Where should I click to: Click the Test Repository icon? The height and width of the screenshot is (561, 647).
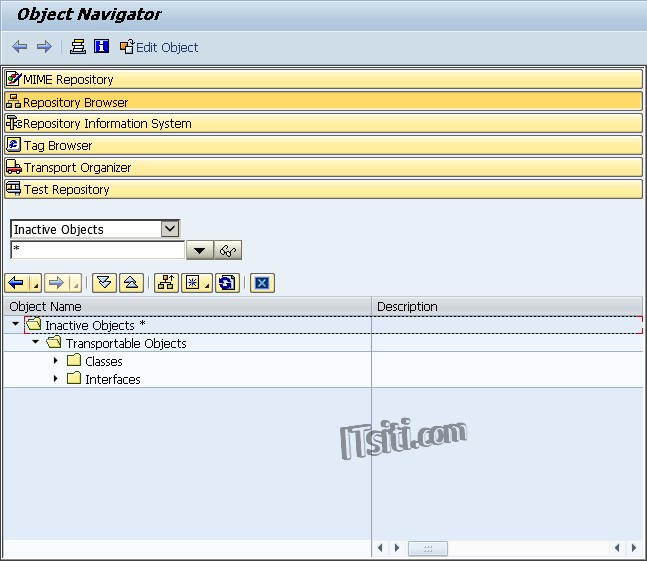pyautogui.click(x=14, y=189)
